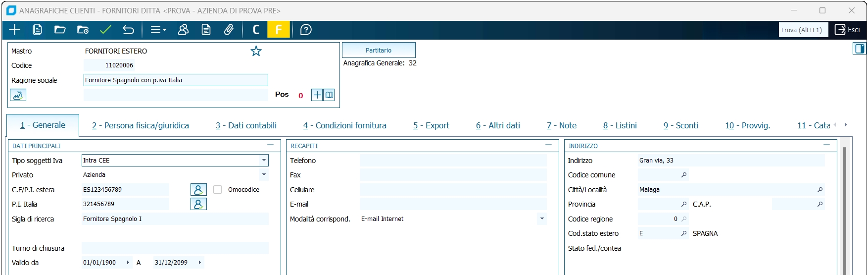868x275 pixels.
Task: Open the 3 - Dati contabili tab
Action: (x=246, y=125)
